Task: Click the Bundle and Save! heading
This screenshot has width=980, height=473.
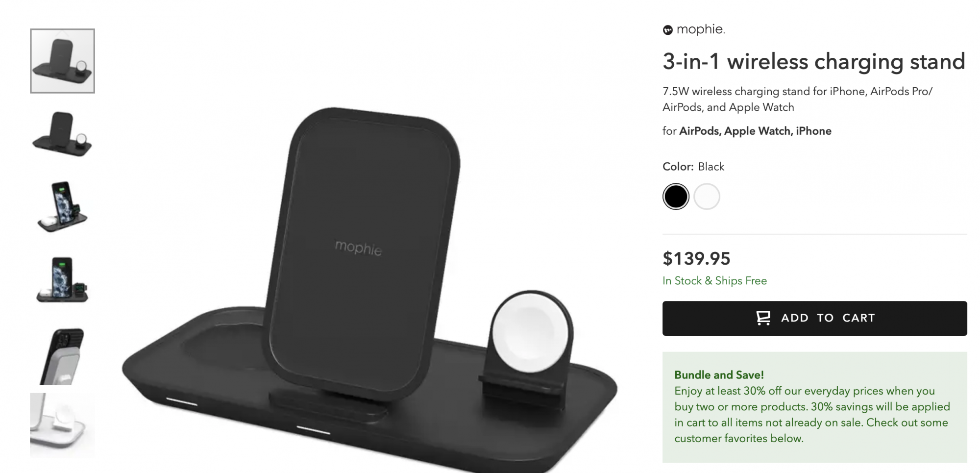Action: pos(719,375)
